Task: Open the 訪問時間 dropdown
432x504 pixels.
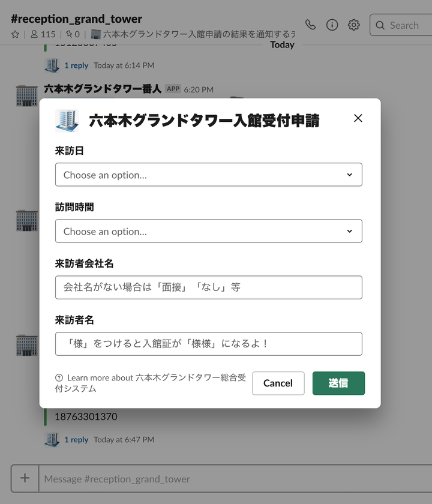Action: (209, 231)
